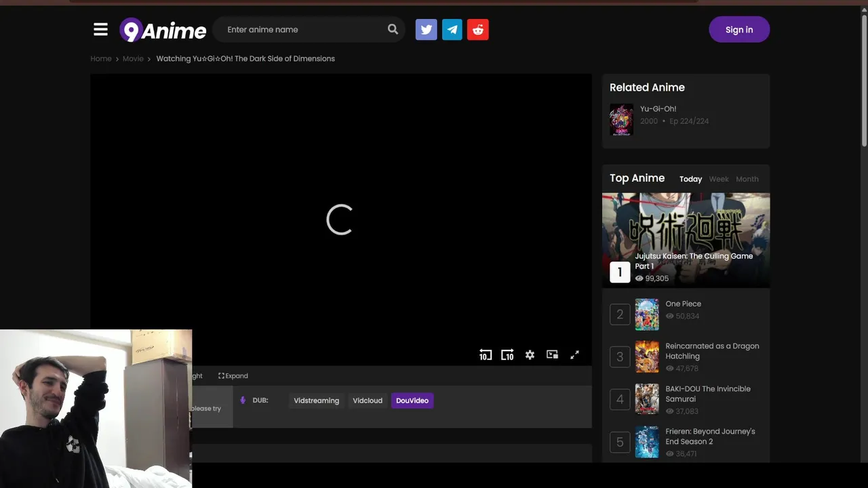
Task: Click the '47,678' view count
Action: pyautogui.click(x=687, y=368)
